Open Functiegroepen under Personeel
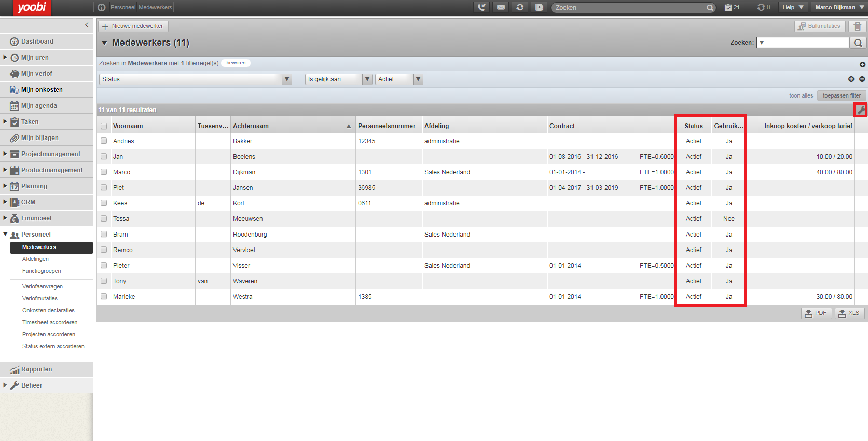Image resolution: width=868 pixels, height=441 pixels. click(42, 271)
